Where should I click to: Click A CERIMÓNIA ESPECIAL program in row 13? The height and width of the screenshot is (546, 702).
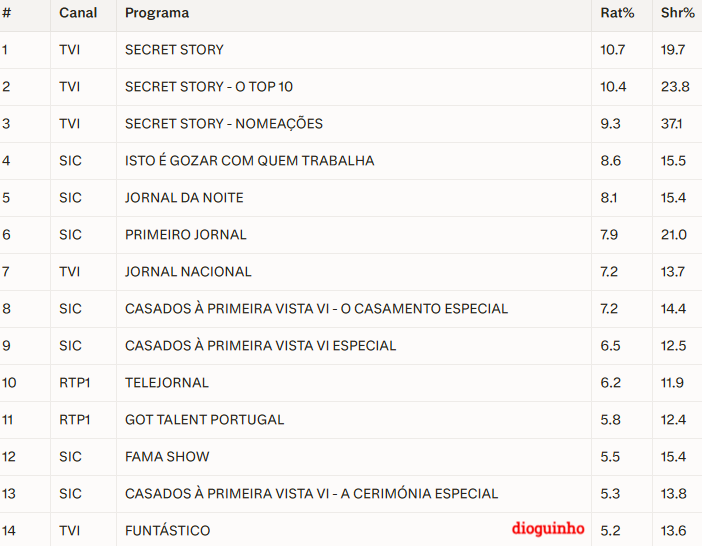point(311,494)
